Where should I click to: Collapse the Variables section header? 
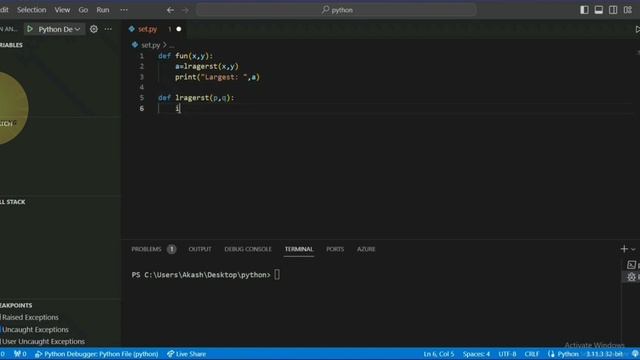tap(11, 45)
